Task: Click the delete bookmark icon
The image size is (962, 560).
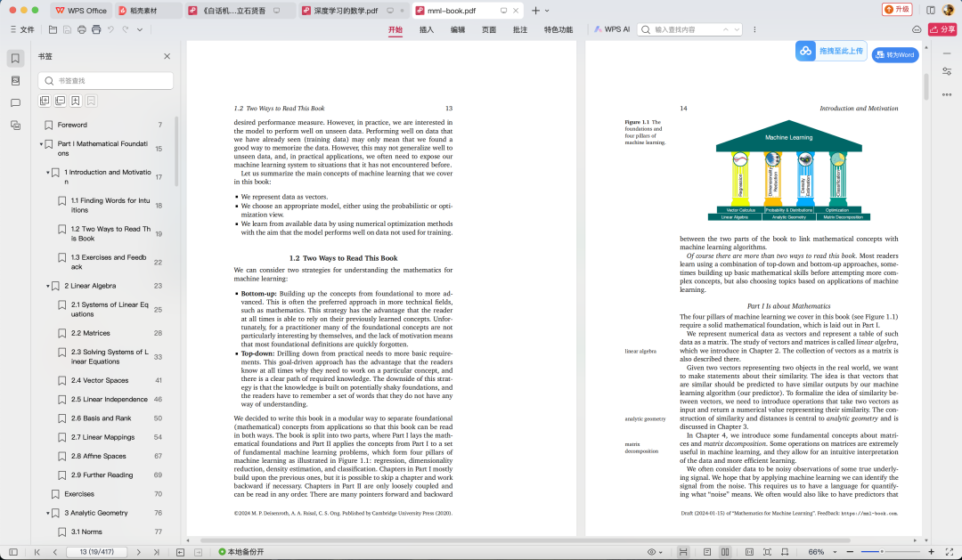Action: point(91,101)
